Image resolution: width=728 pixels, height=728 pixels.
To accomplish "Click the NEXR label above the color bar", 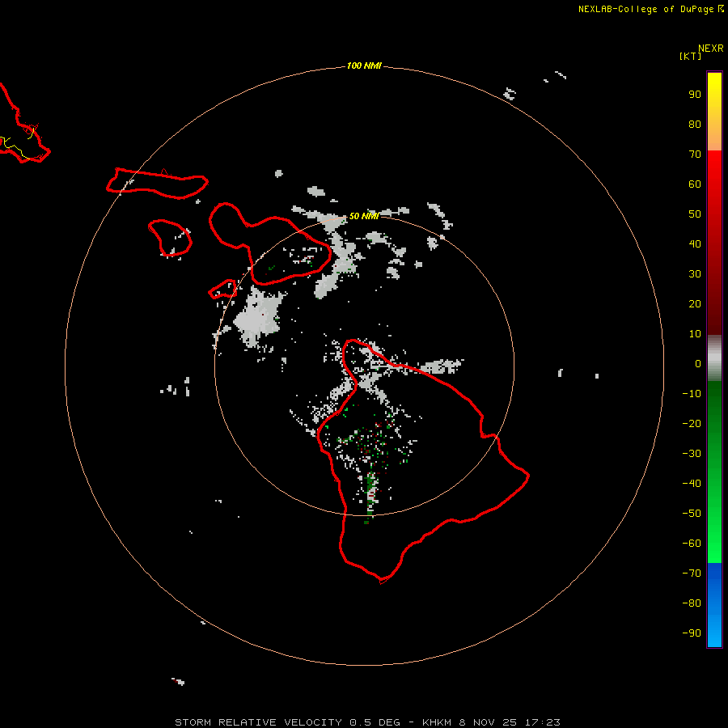I will 710,49.
